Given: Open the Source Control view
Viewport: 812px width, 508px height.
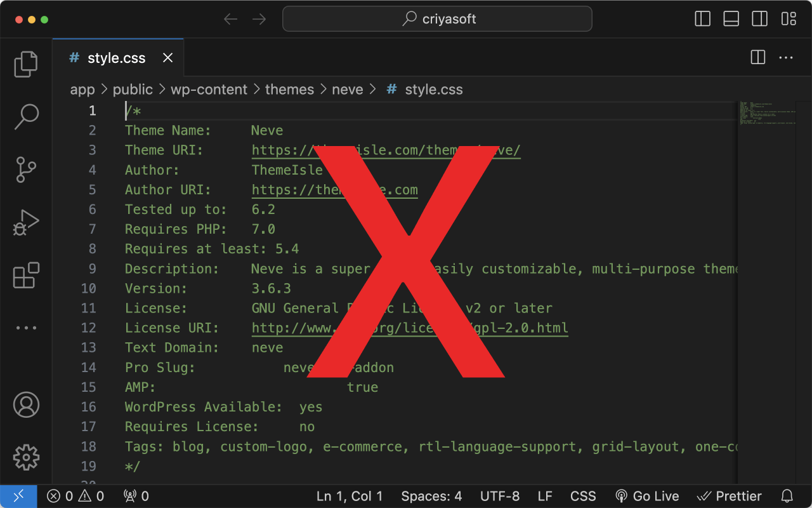Looking at the screenshot, I should tap(26, 170).
